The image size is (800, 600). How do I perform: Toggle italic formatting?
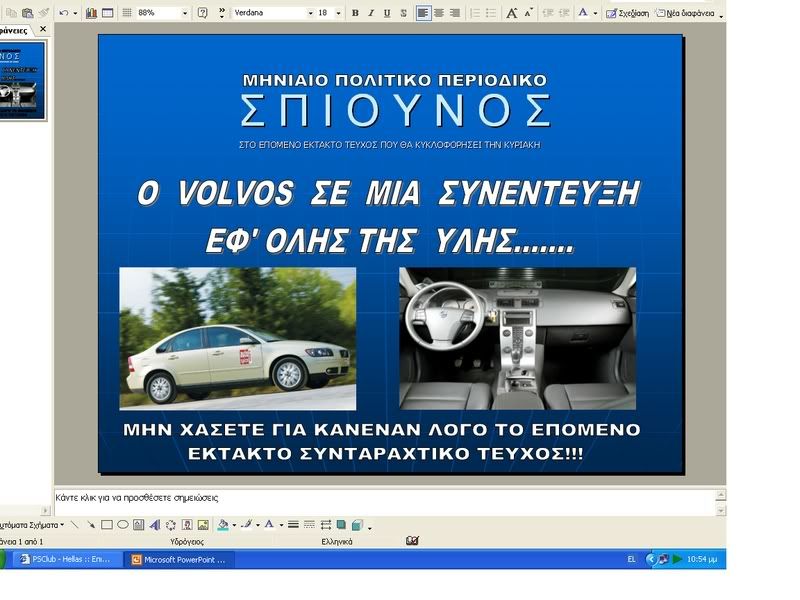click(x=371, y=13)
